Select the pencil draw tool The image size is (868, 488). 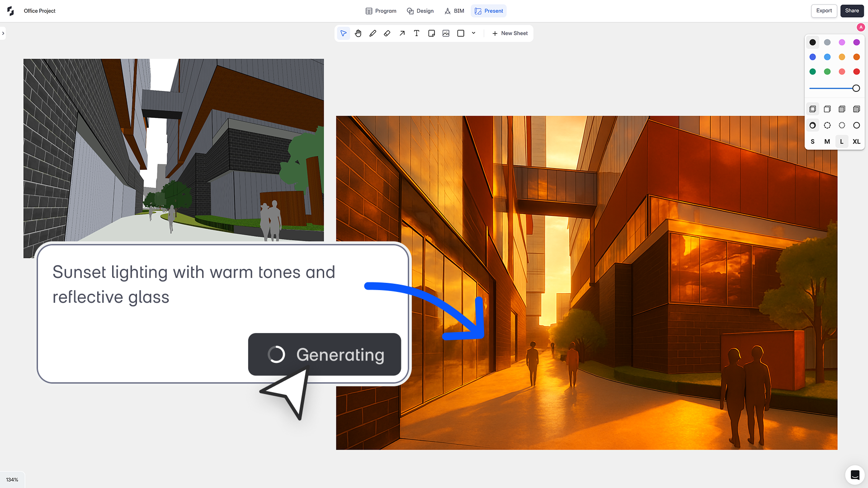373,33
